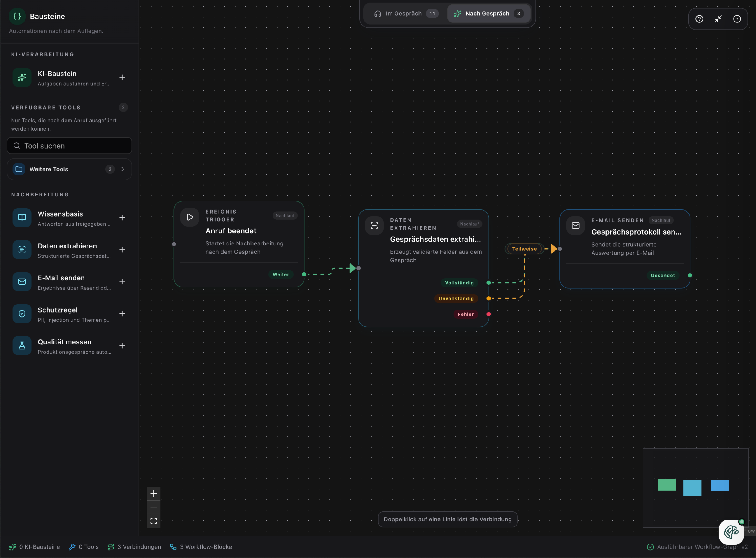
Task: Click the 3 Verbindungen status entry
Action: [x=134, y=547]
